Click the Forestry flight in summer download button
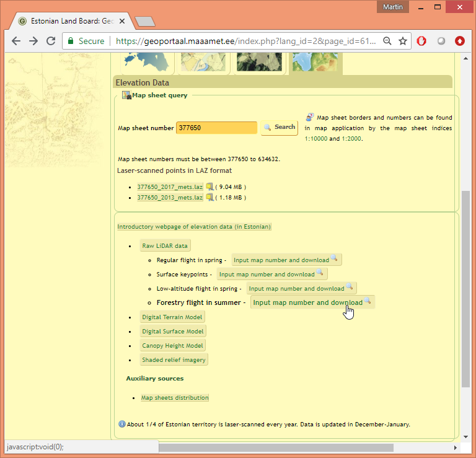 pyautogui.click(x=312, y=302)
